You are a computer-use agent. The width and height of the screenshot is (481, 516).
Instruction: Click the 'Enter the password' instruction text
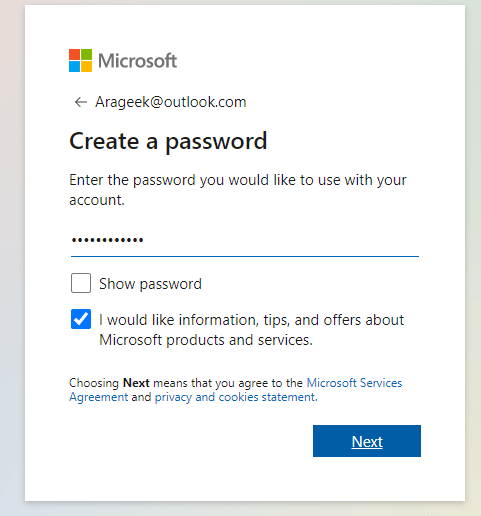point(238,190)
